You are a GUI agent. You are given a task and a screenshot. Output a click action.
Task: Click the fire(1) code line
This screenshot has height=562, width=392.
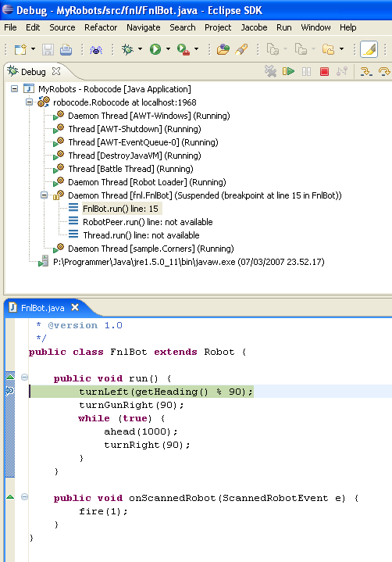click(x=103, y=511)
